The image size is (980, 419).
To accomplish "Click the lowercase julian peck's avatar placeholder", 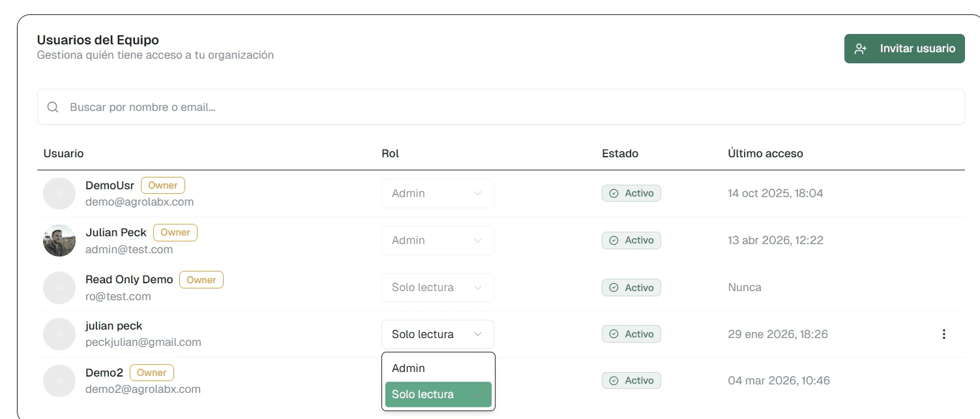I will [59, 334].
